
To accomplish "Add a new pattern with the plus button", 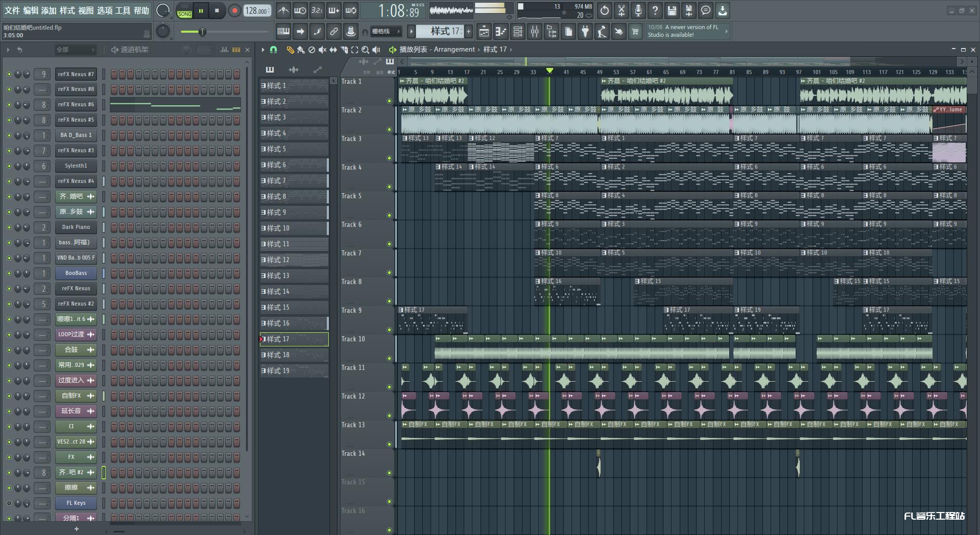I will 468,32.
